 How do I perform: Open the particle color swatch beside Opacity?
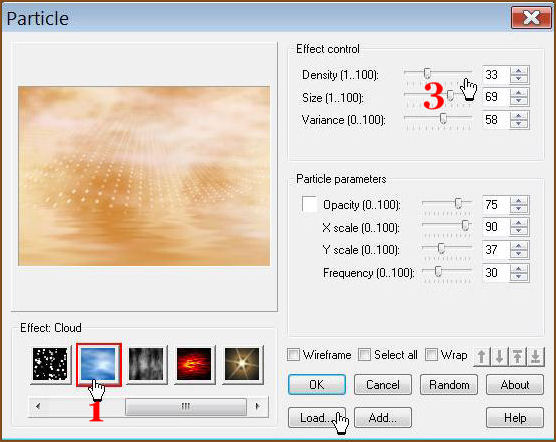coord(310,205)
